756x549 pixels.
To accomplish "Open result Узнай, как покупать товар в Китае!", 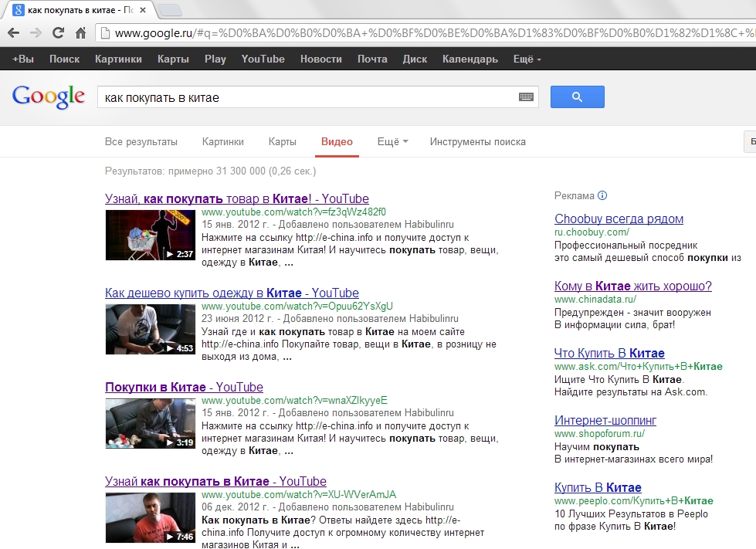I will coord(237,198).
